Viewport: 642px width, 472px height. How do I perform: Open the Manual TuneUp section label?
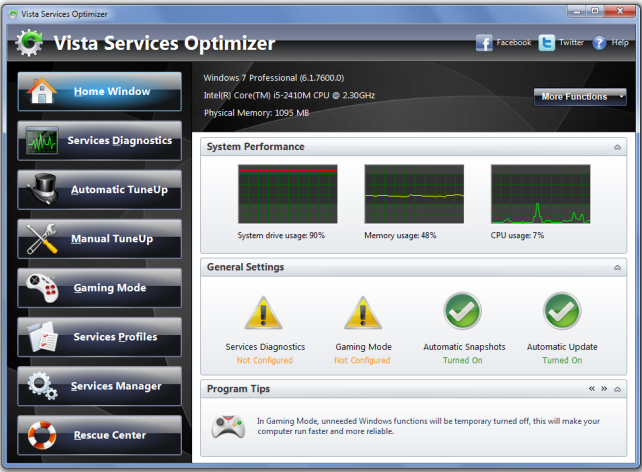coord(112,239)
